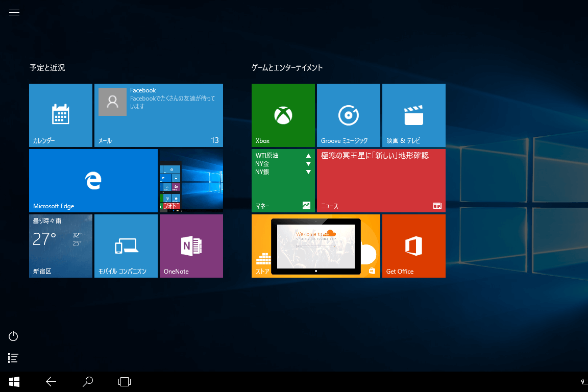Open the Xbox tile
The width and height of the screenshot is (588, 392).
click(283, 115)
